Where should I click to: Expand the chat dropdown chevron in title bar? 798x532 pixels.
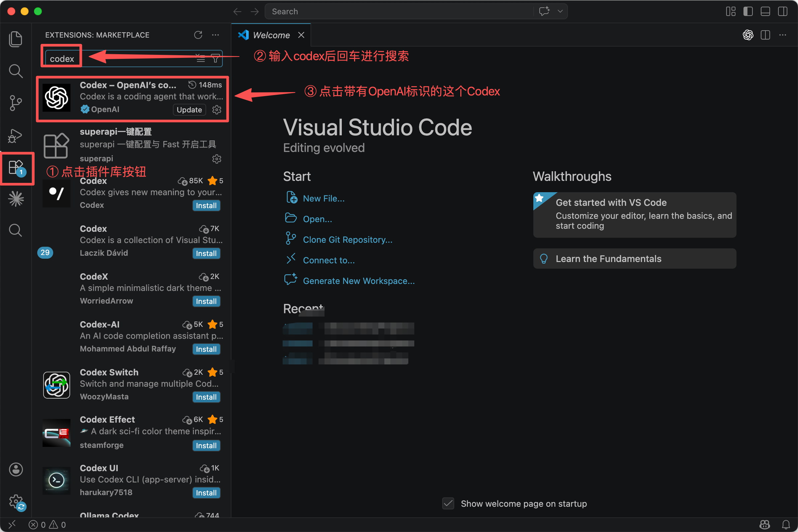coord(560,11)
